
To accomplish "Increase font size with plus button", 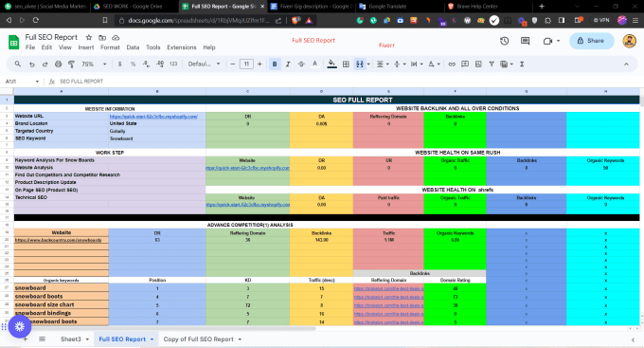I will [x=259, y=64].
